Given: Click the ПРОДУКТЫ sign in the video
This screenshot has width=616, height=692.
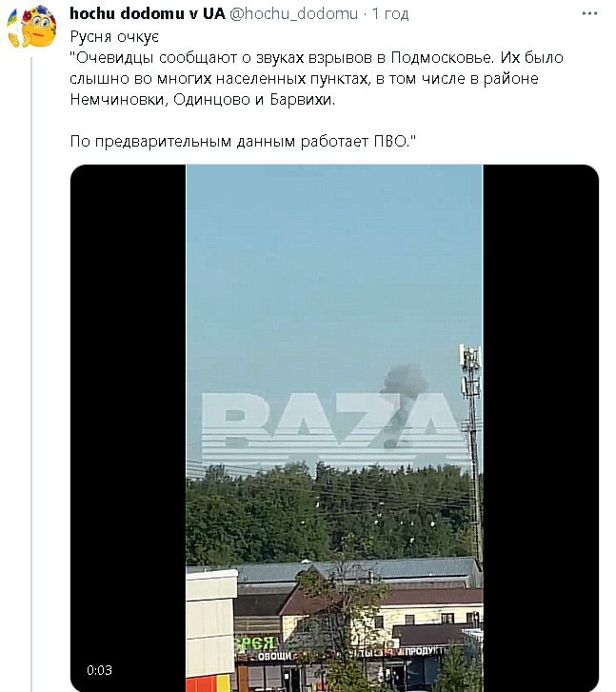Looking at the screenshot, I should (x=423, y=651).
